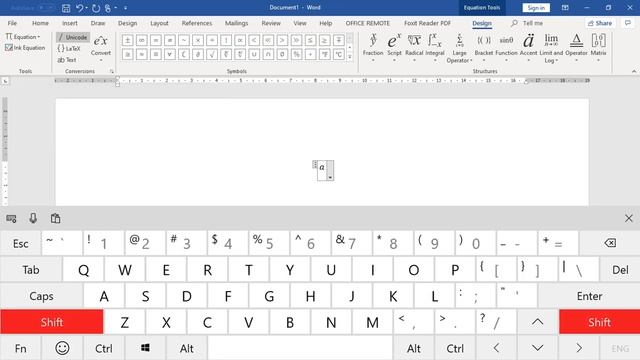Viewport: 640px width, 360px height.
Task: Click the Tab key on the keyboard
Action: (x=31, y=270)
